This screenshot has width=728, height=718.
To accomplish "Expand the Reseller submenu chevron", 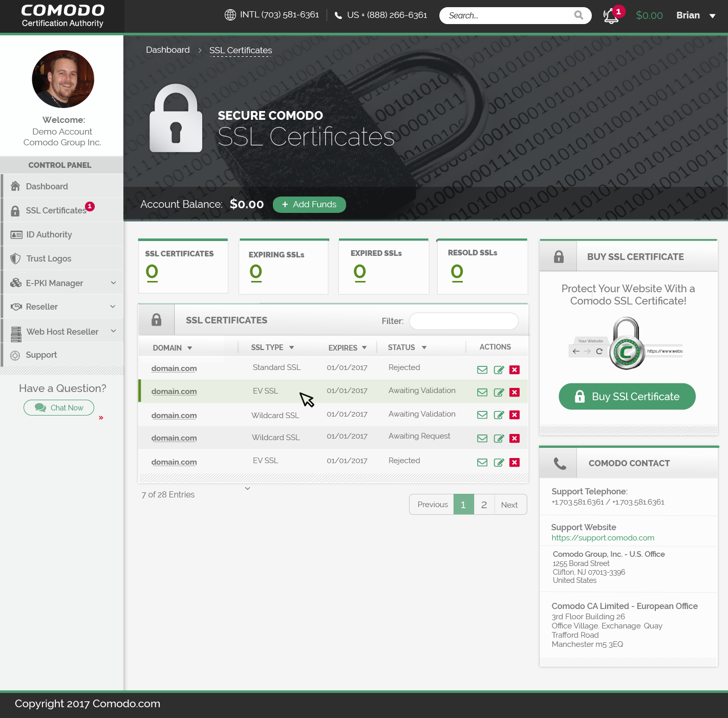I will tap(113, 307).
